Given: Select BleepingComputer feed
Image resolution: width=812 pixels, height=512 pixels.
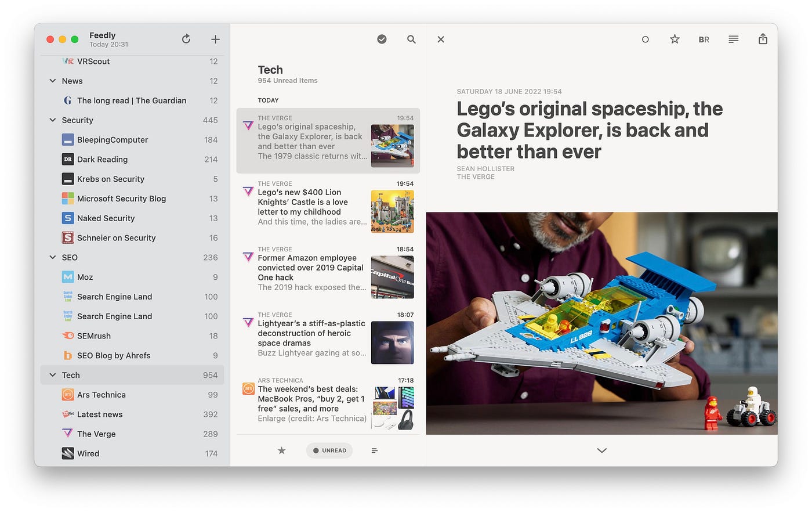Looking at the screenshot, I should (x=132, y=139).
